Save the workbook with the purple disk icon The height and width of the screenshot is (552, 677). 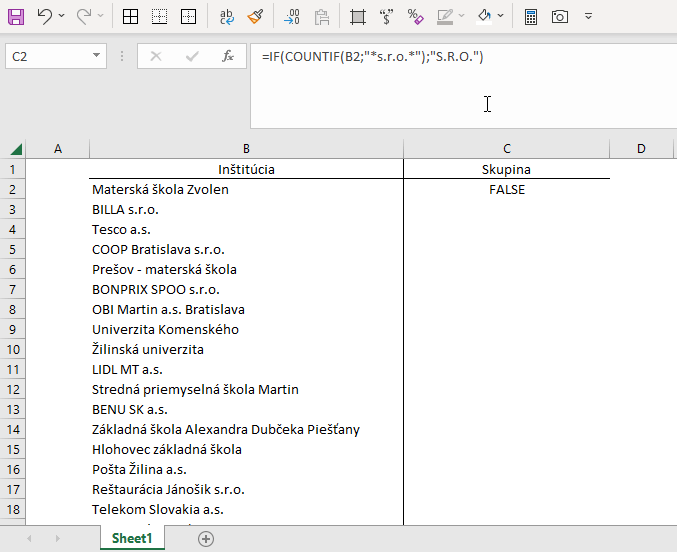tap(16, 17)
